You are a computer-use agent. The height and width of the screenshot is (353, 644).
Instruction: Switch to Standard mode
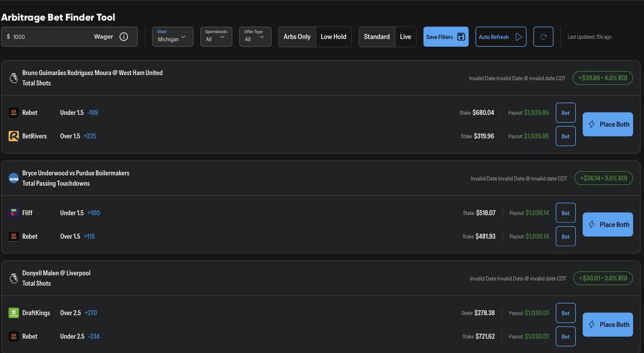tap(377, 37)
